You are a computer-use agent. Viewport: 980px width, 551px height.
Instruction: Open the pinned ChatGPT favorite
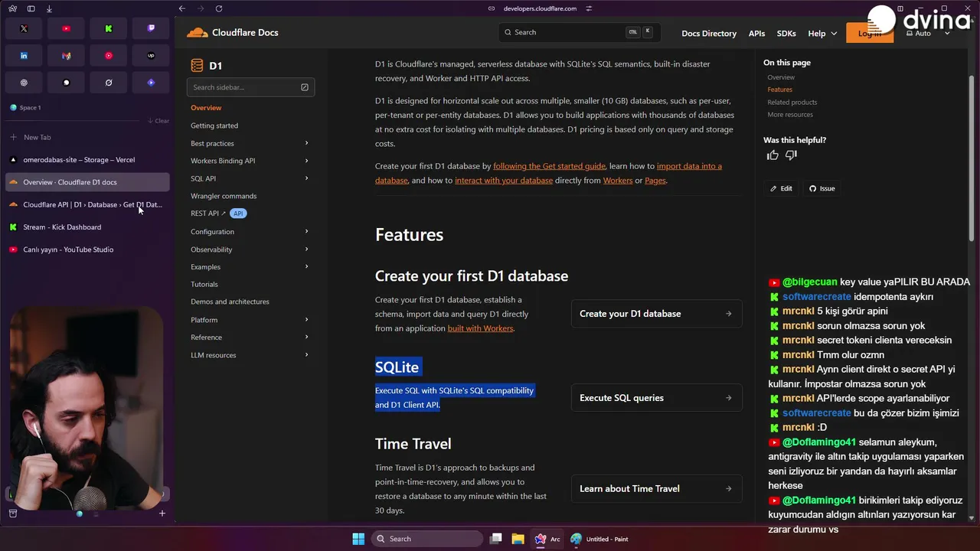[24, 83]
